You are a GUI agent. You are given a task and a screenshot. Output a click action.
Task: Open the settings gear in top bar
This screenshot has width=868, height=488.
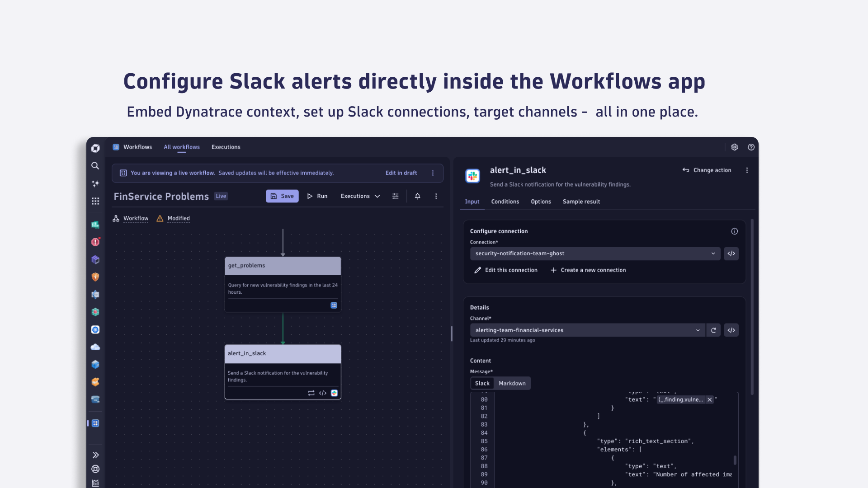pos(735,147)
